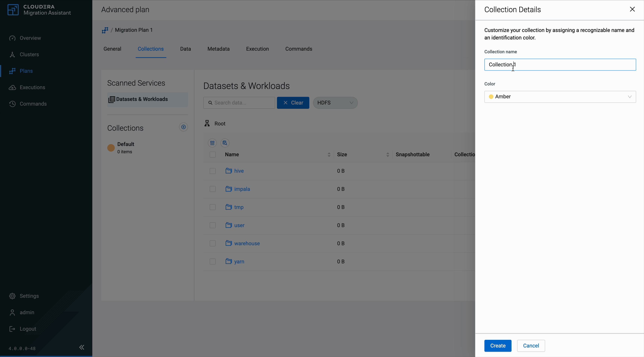Click the Clear button
The width and height of the screenshot is (644, 357).
tap(293, 103)
